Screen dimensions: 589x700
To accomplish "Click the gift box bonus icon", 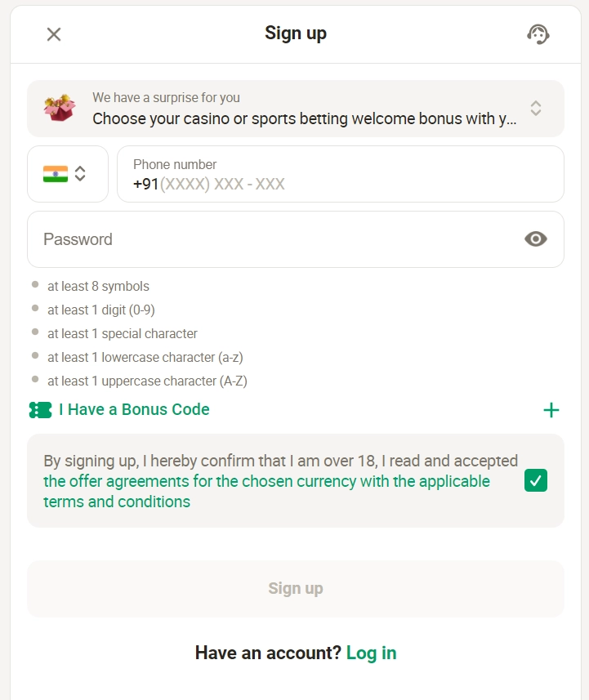I will pyautogui.click(x=60, y=108).
